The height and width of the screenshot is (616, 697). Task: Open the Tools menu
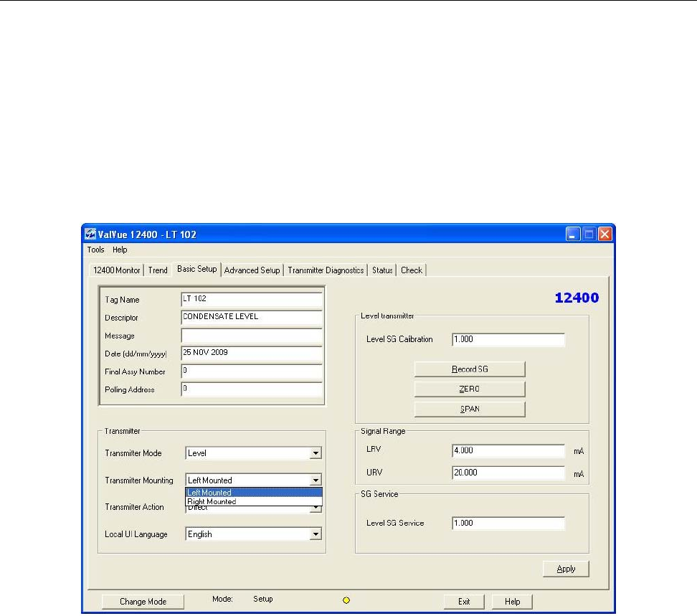tap(95, 250)
